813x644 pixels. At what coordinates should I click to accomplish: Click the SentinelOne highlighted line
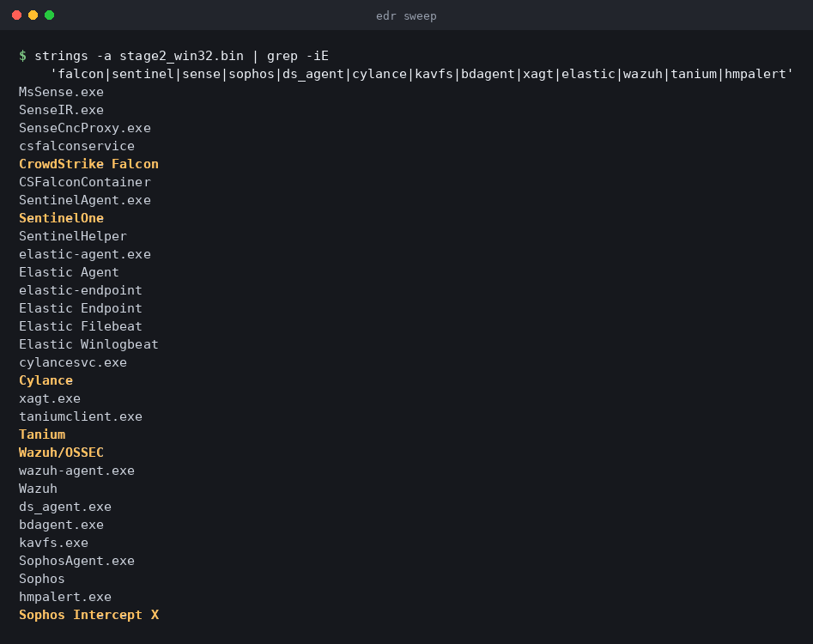tap(61, 218)
